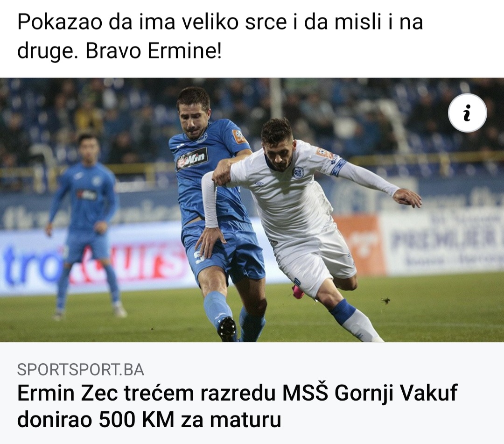
Task: Open the link info icon on the photo
Action: click(x=467, y=113)
